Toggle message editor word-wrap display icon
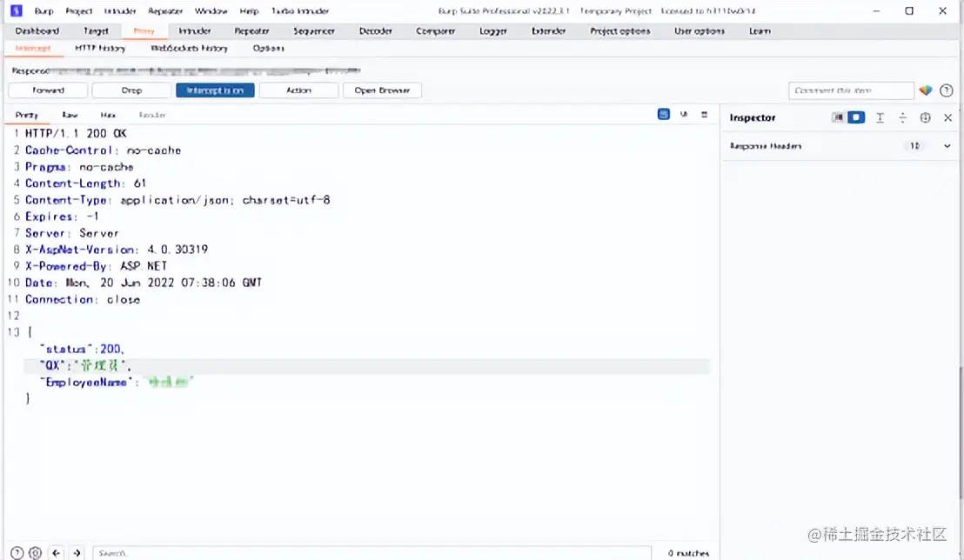 tap(663, 114)
